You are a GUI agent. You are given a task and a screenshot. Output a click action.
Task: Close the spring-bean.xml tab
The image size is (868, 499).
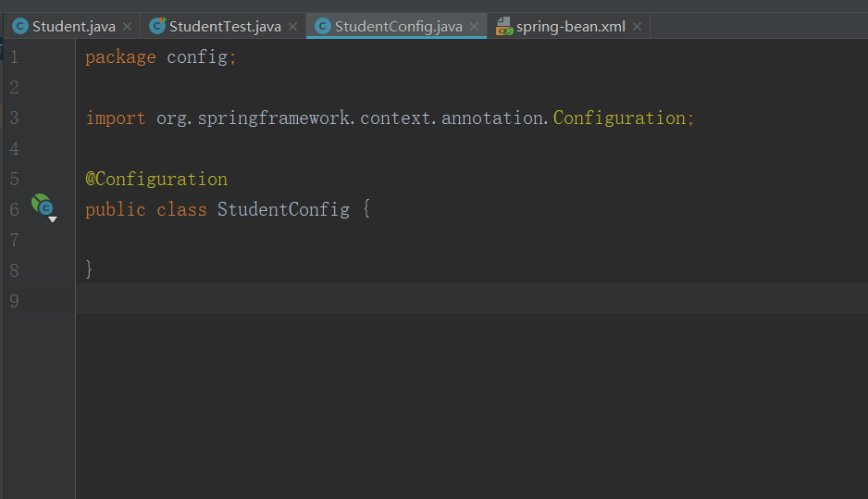tap(638, 27)
